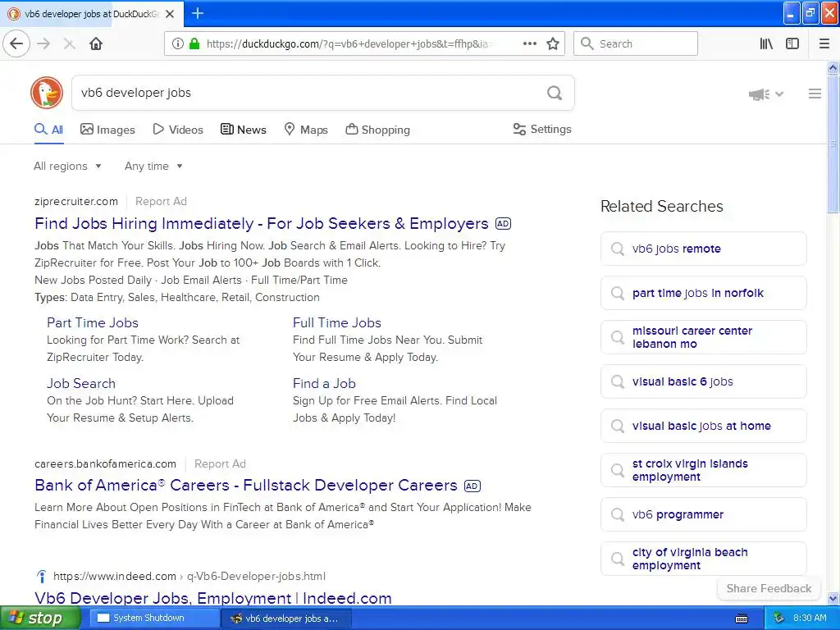Open the Firefox hamburger menu
This screenshot has width=840, height=630.
[x=824, y=43]
